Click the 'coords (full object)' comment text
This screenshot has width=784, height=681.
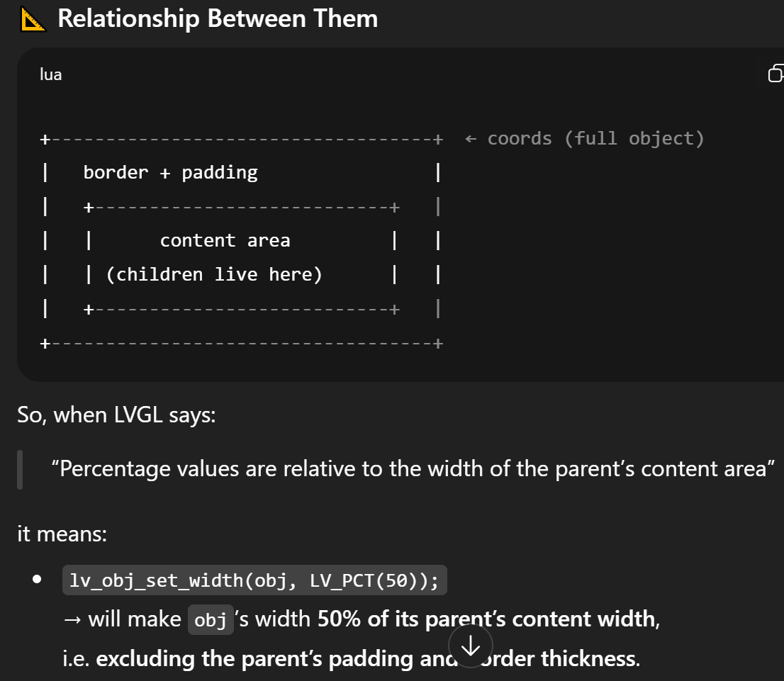pos(595,138)
